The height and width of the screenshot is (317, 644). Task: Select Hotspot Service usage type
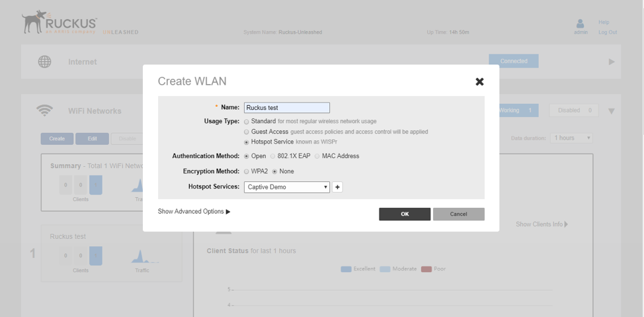[x=247, y=142]
